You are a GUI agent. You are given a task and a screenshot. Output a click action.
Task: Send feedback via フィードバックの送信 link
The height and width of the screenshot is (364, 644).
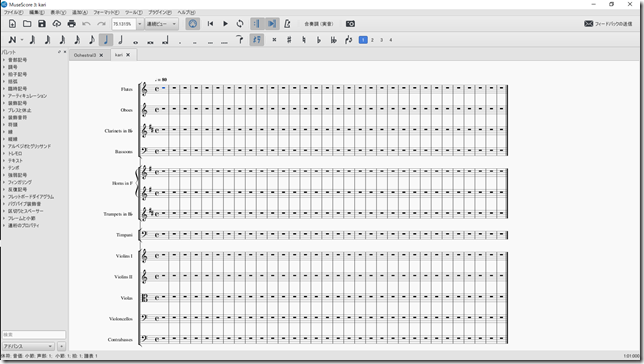(608, 24)
